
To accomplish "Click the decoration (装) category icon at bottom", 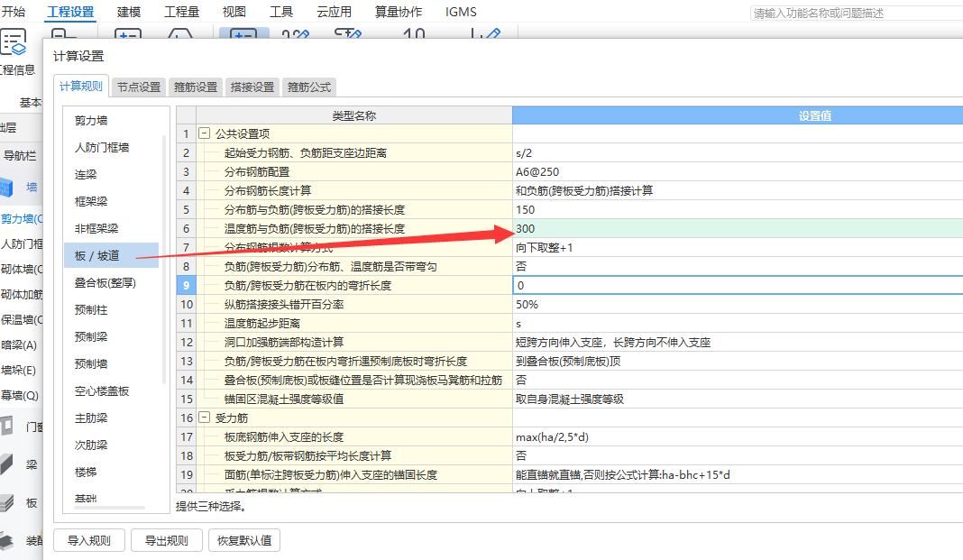I will (x=9, y=539).
